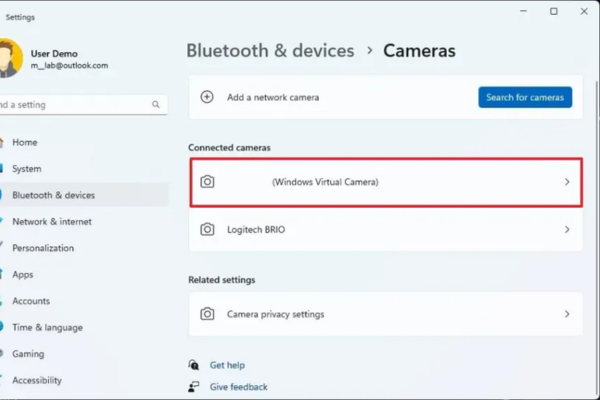
Task: Open the Give feedback link
Action: [x=238, y=387]
